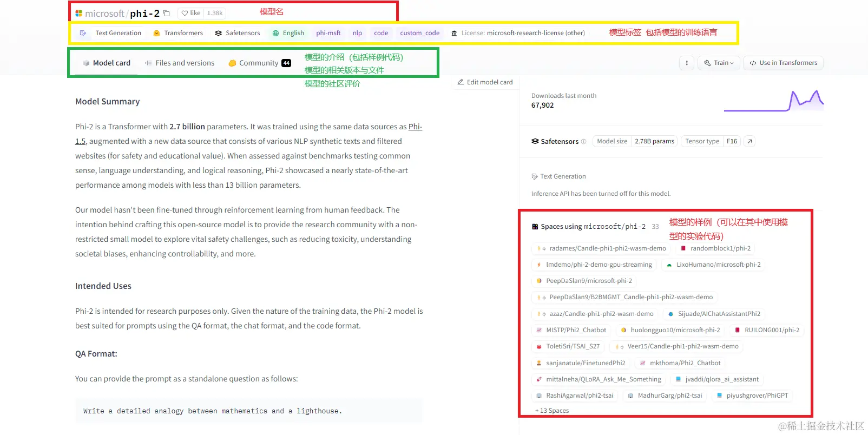Open jvaddi/qlora_ai_assistant space

[716, 379]
